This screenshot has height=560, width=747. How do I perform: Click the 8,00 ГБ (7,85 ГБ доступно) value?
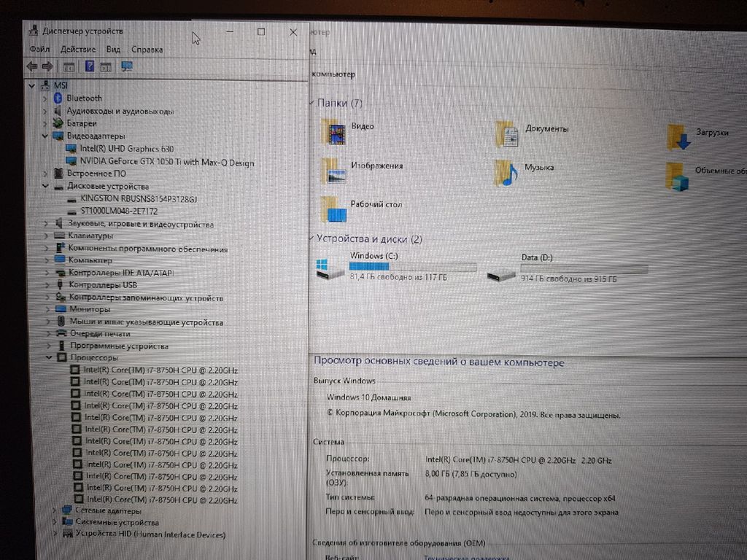coord(471,474)
